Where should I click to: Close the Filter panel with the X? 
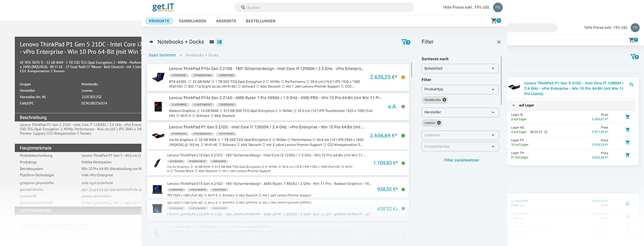click(499, 42)
